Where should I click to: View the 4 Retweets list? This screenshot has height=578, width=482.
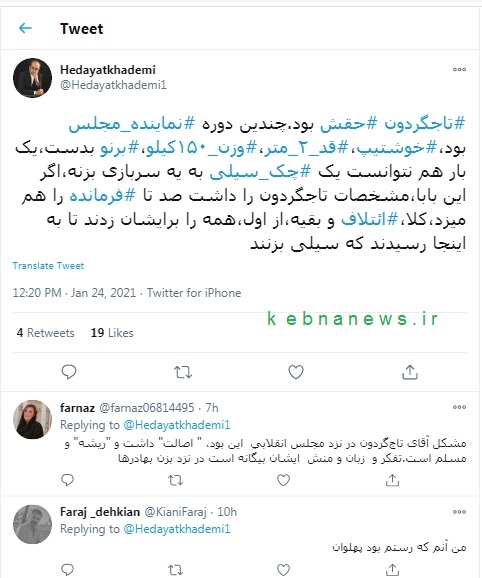[45, 333]
